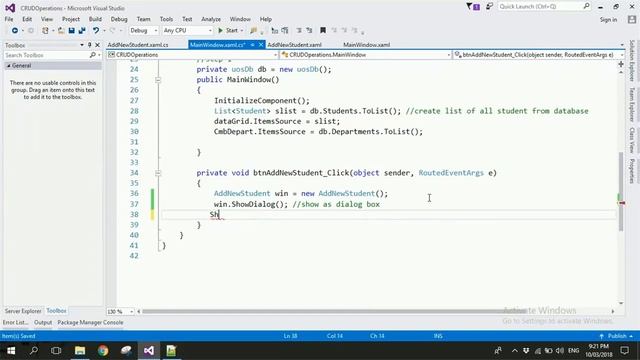Open the Solution Explorer side tab
640x360 pixels.
pyautogui.click(x=632, y=60)
